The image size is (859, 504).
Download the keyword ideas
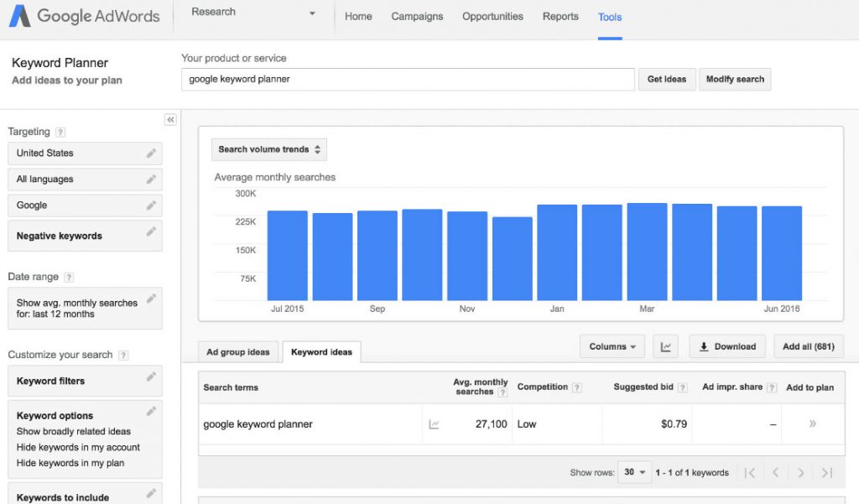727,347
